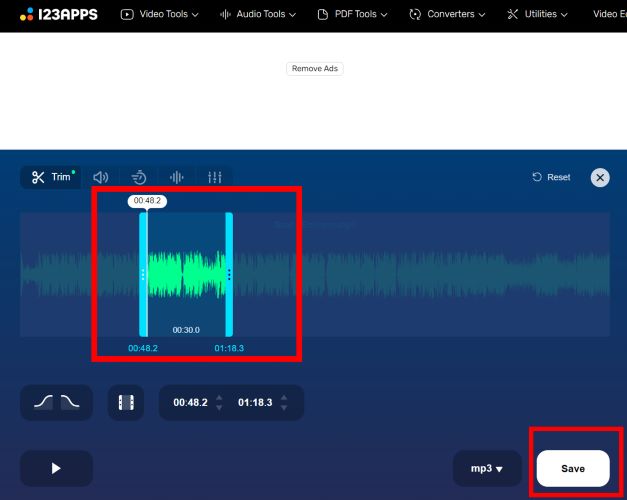Toggle the fade out button
This screenshot has width=627, height=500.
click(x=70, y=402)
